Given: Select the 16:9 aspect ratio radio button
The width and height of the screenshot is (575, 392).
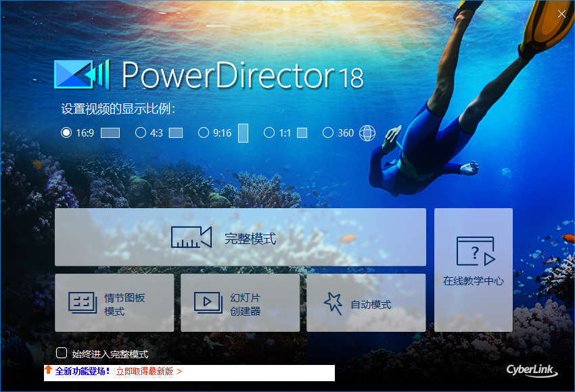Looking at the screenshot, I should click(x=66, y=132).
